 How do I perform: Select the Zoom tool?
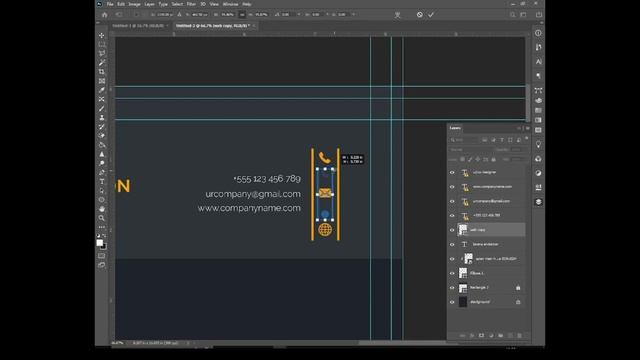(x=102, y=218)
